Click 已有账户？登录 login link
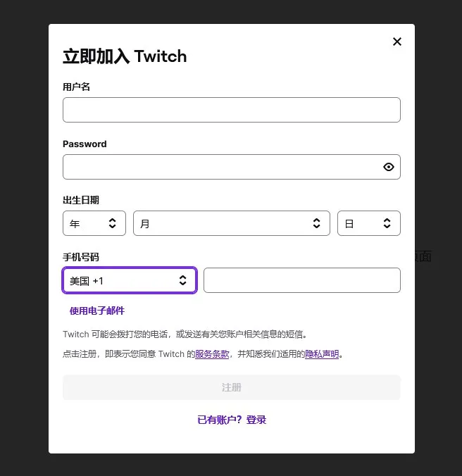Screen dimensions: 462x476 pos(232,420)
